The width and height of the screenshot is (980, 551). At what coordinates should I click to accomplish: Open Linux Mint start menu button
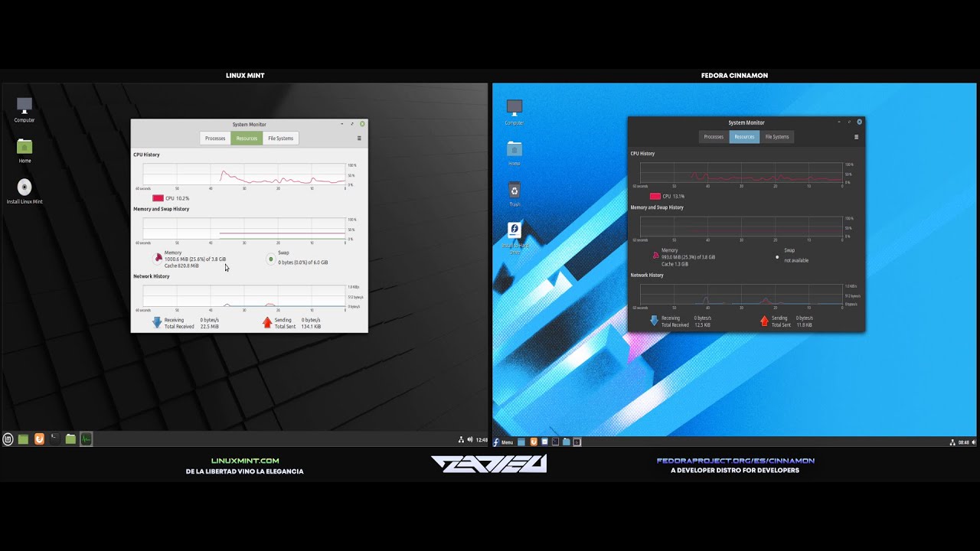8,439
